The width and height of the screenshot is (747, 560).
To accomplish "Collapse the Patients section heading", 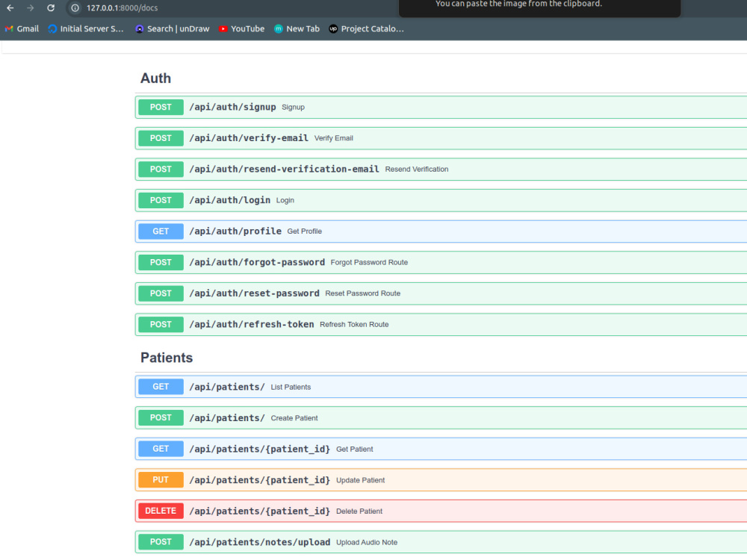I will (x=167, y=358).
